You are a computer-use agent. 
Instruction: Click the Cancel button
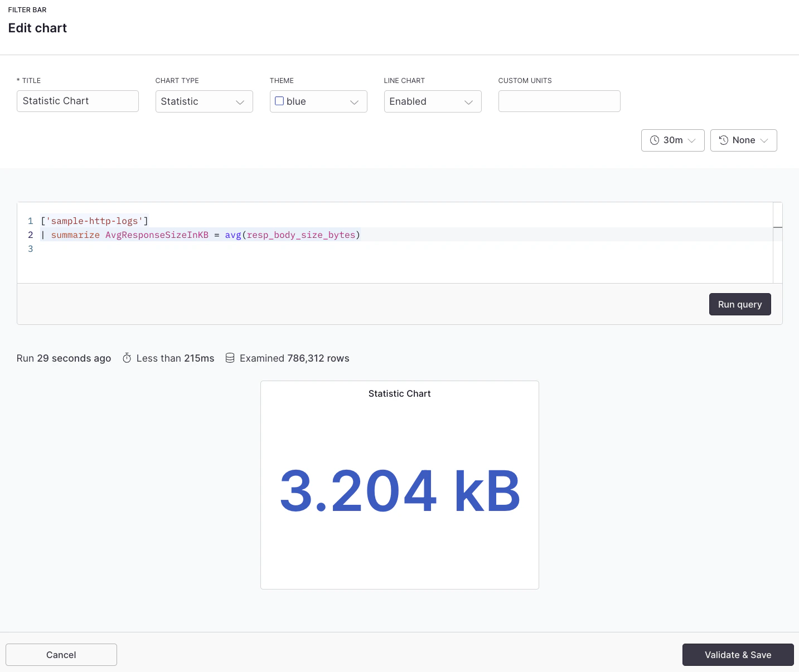pyautogui.click(x=61, y=655)
